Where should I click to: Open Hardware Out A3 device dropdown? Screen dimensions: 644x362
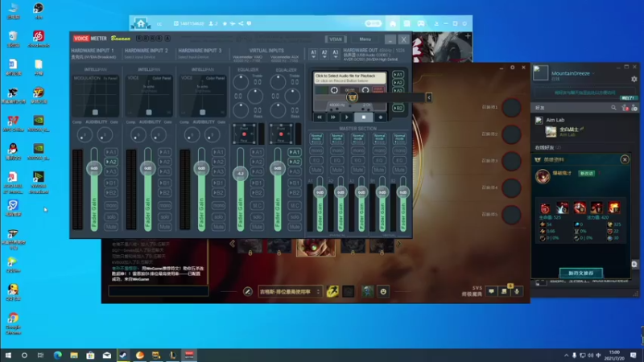click(x=336, y=54)
